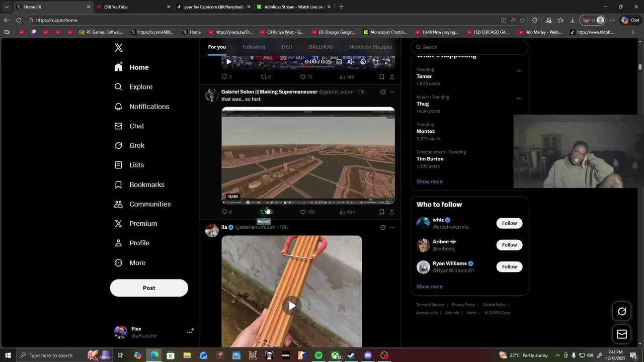644x362 pixels.
Task: Expand the bookmarks bar overflow chevron
Action: (632, 32)
